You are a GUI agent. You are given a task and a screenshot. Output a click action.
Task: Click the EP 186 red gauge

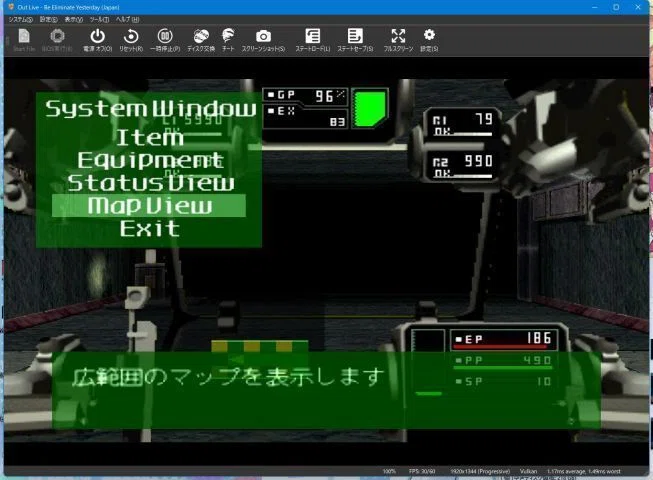(x=504, y=340)
